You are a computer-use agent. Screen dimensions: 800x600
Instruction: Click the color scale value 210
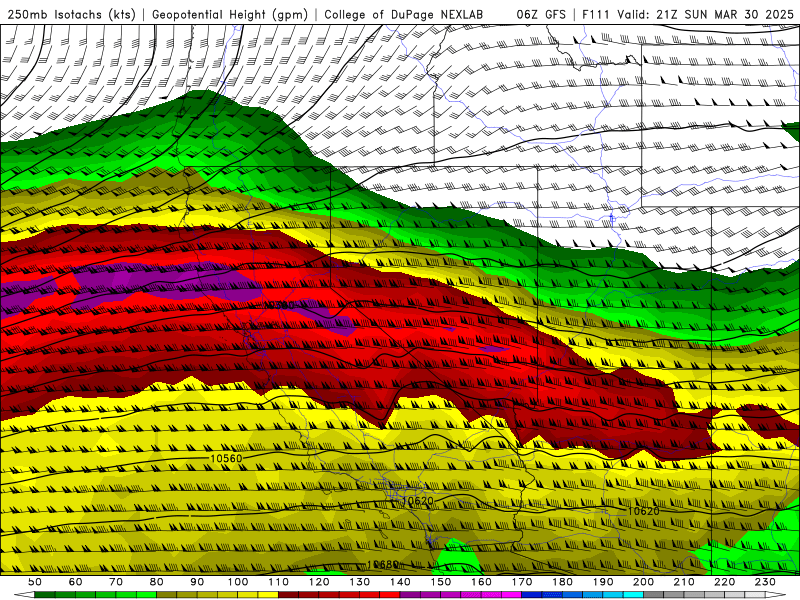pyautogui.click(x=684, y=582)
